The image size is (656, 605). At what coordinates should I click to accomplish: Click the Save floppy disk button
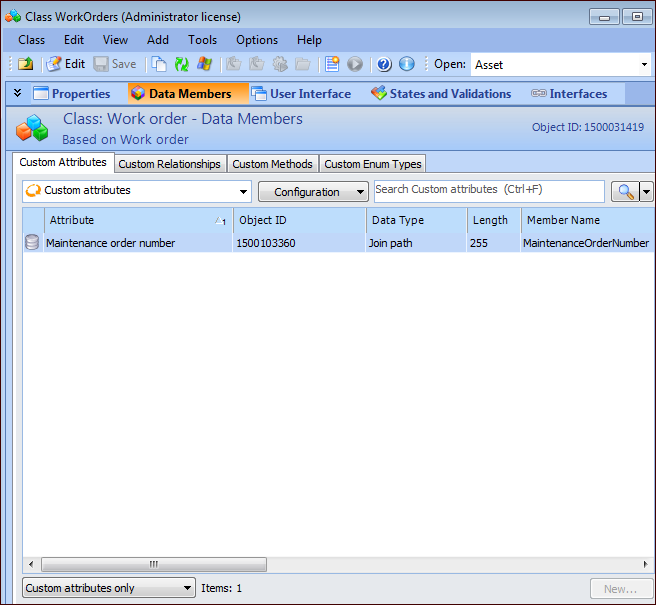pos(115,64)
